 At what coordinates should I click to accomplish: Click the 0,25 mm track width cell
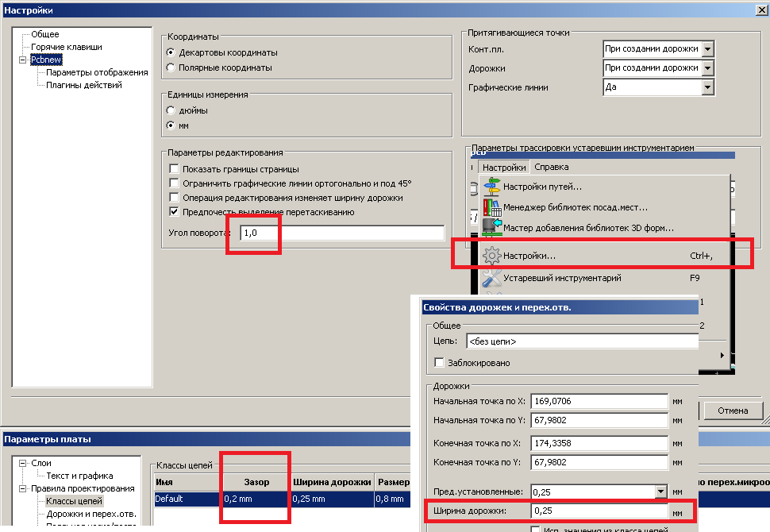pos(333,499)
